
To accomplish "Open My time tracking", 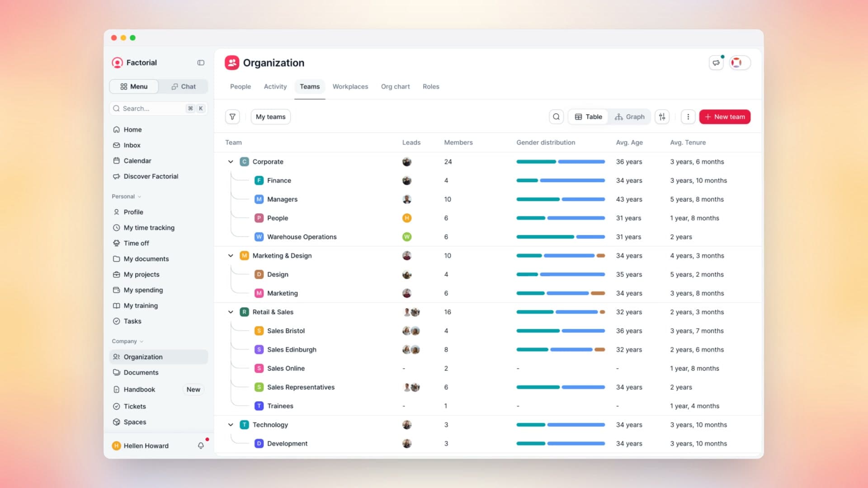I will (x=158, y=228).
